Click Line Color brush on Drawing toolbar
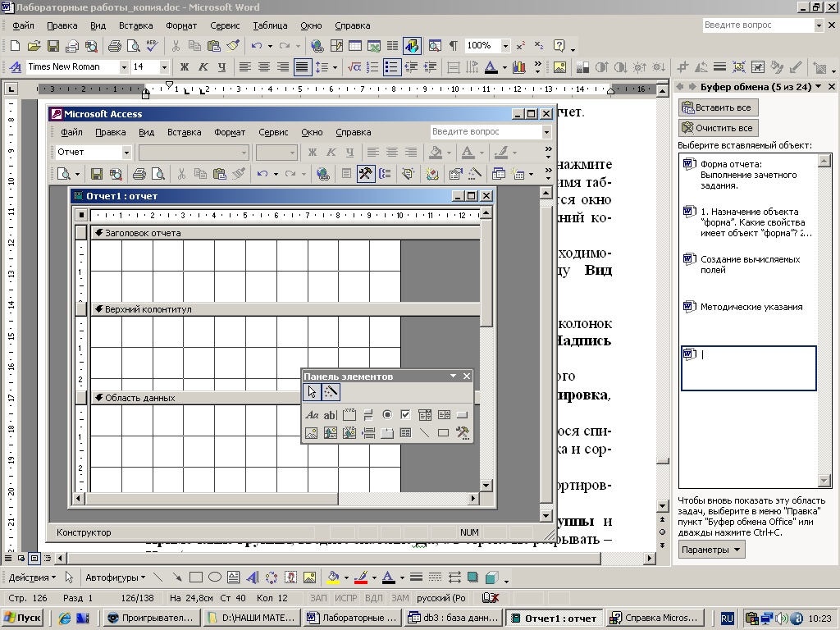 361,577
